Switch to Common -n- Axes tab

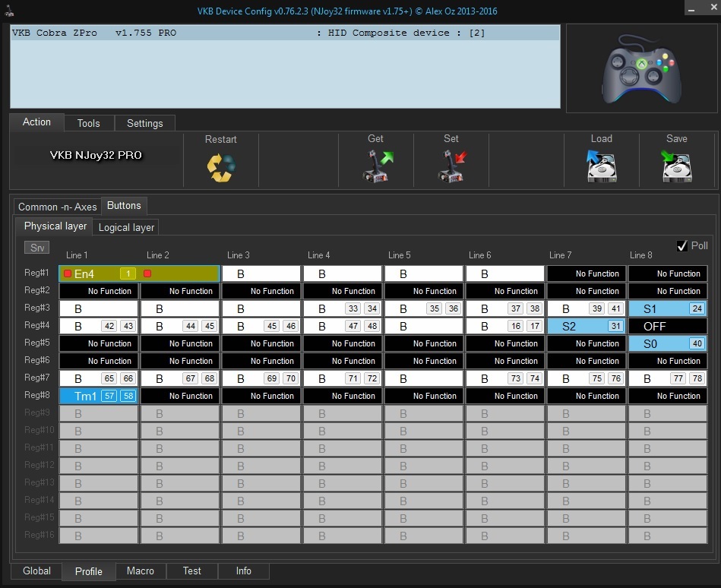point(58,207)
